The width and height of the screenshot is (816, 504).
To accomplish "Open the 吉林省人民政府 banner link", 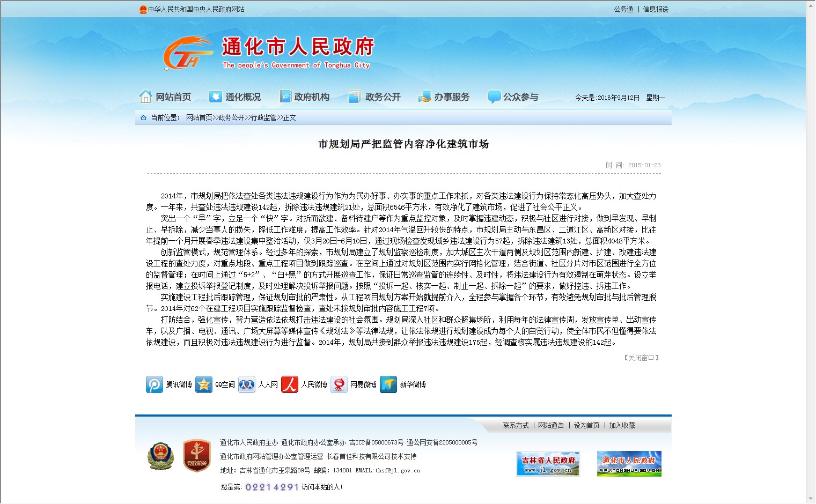I will 548,464.
